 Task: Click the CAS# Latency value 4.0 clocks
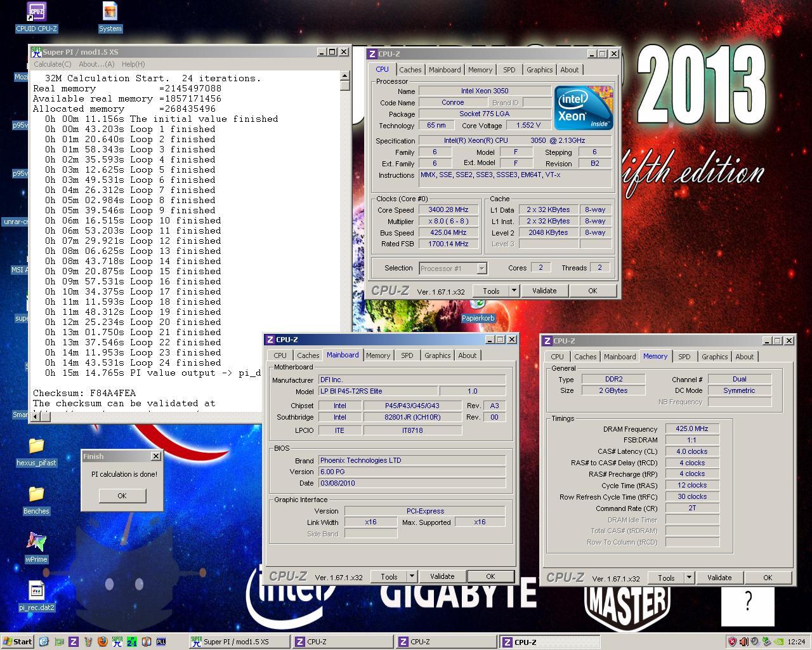692,452
